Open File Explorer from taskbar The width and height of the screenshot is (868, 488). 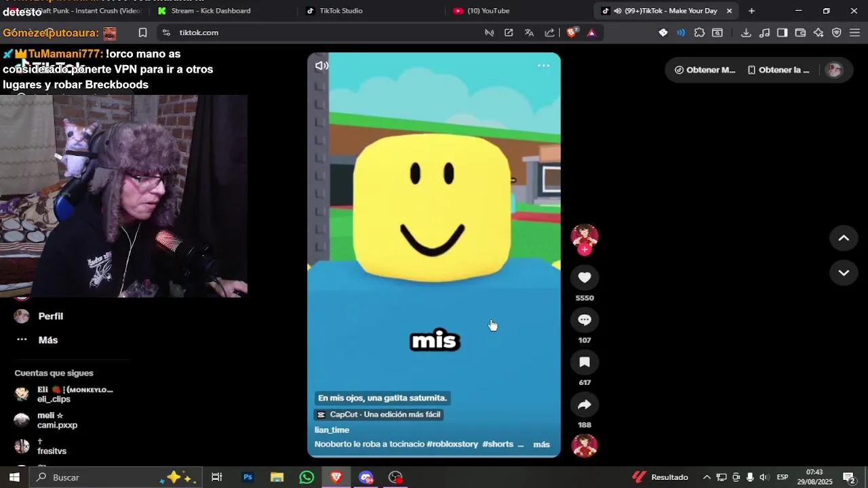[x=277, y=477]
